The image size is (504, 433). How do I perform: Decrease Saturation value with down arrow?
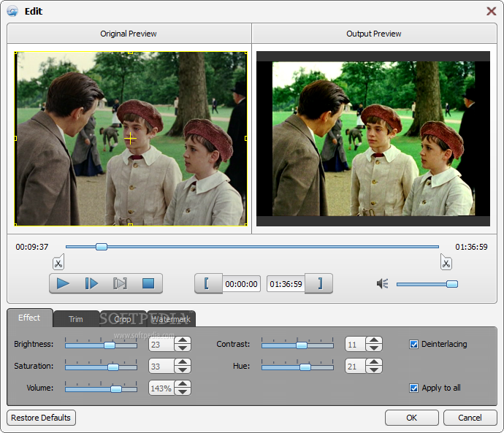[x=183, y=369]
